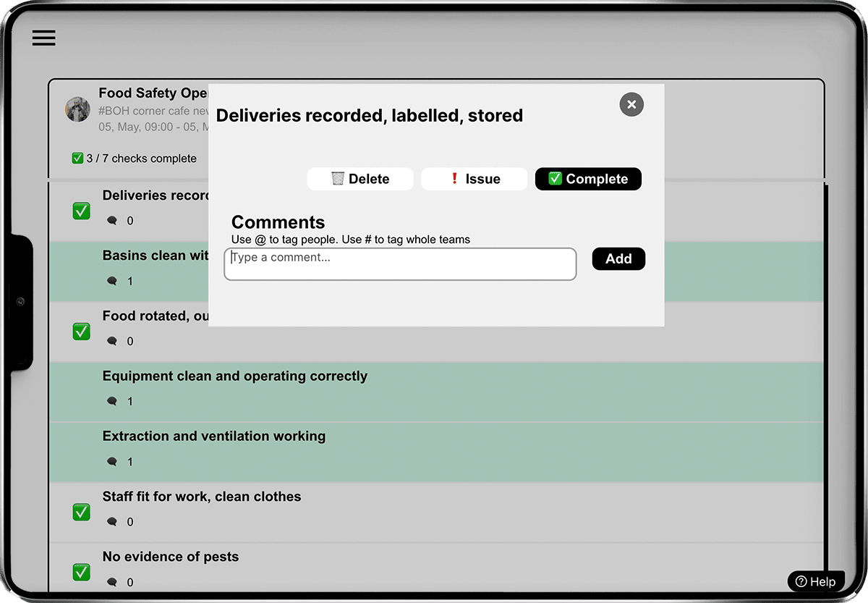Open the Help widget
The image size is (868, 603).
(815, 581)
